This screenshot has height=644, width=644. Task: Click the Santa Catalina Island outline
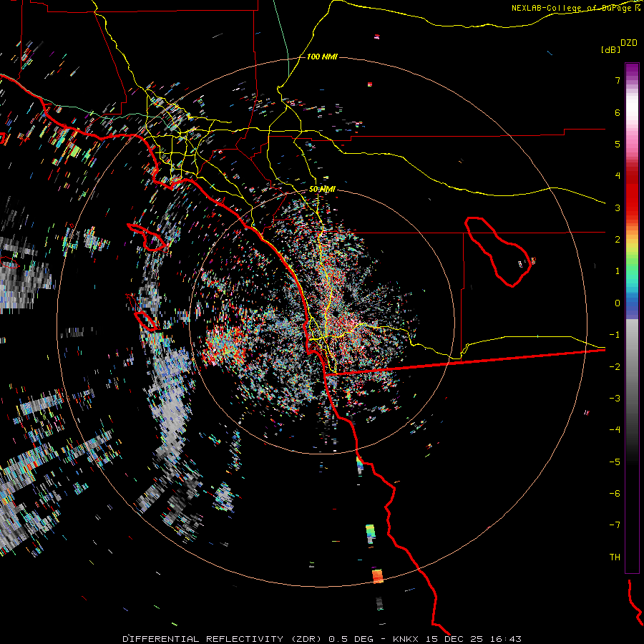147,237
